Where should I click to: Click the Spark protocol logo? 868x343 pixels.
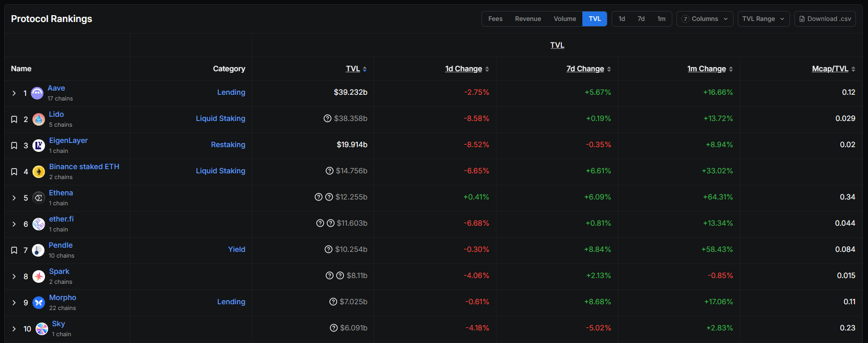[39, 276]
